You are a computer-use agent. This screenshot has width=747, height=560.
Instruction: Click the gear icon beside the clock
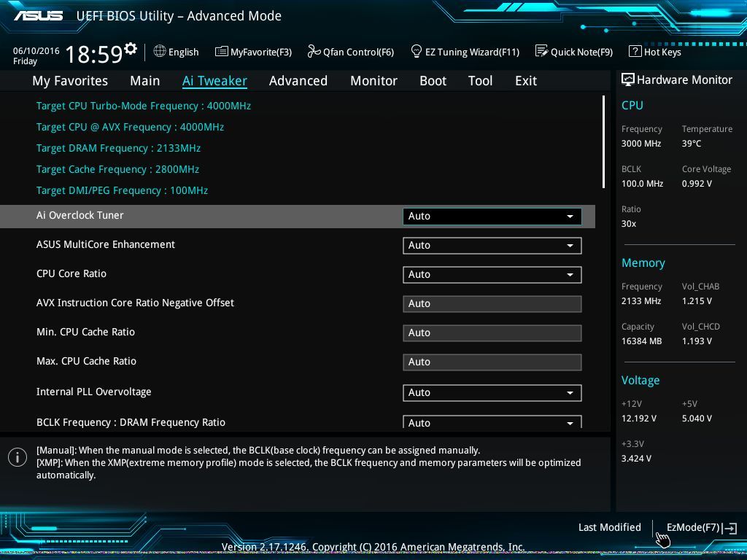pos(130,48)
